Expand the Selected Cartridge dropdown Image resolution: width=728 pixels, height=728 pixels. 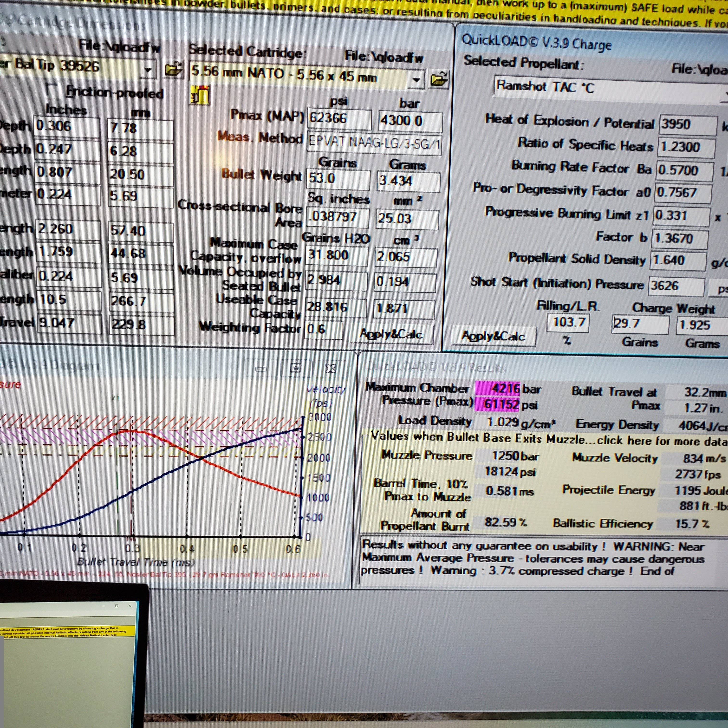pos(416,80)
